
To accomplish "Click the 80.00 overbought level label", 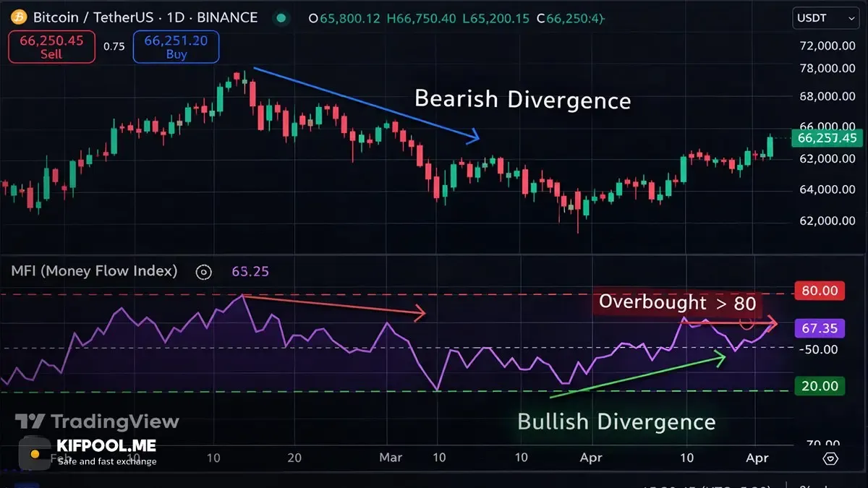I will point(820,291).
